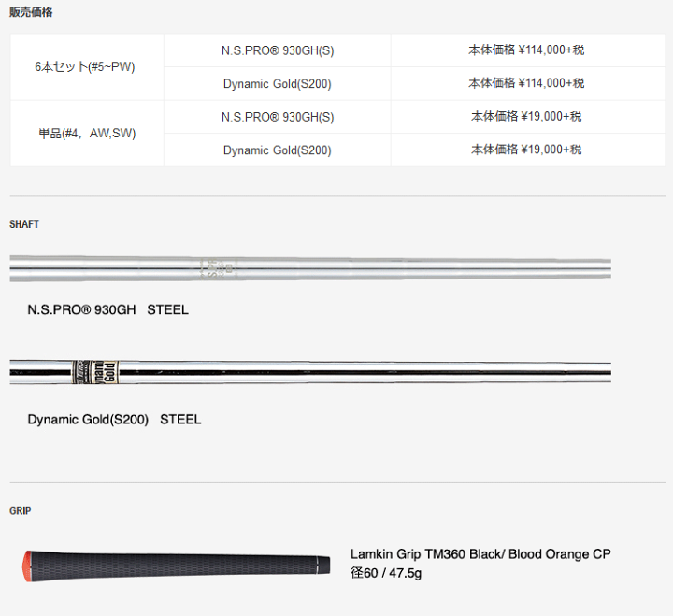Click Dynamic Gold(S200) in the 6本セット row
Viewport: 673px width, 616px height.
point(278,84)
